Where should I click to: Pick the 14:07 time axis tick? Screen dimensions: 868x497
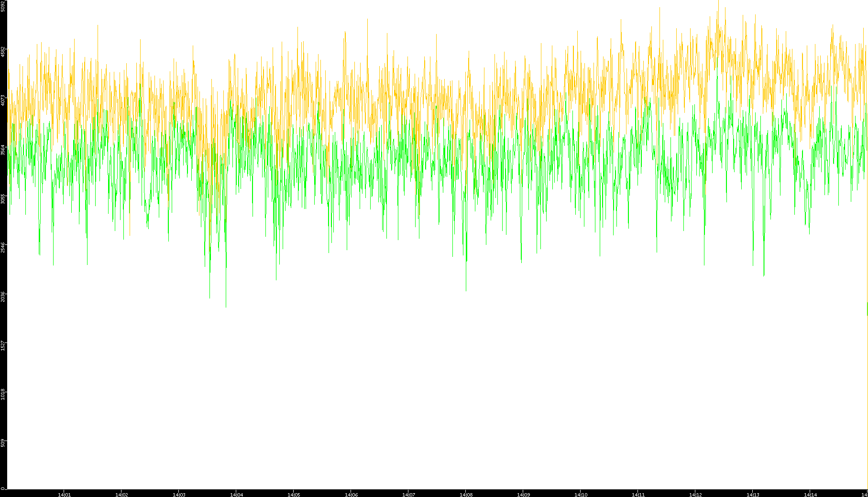408,495
